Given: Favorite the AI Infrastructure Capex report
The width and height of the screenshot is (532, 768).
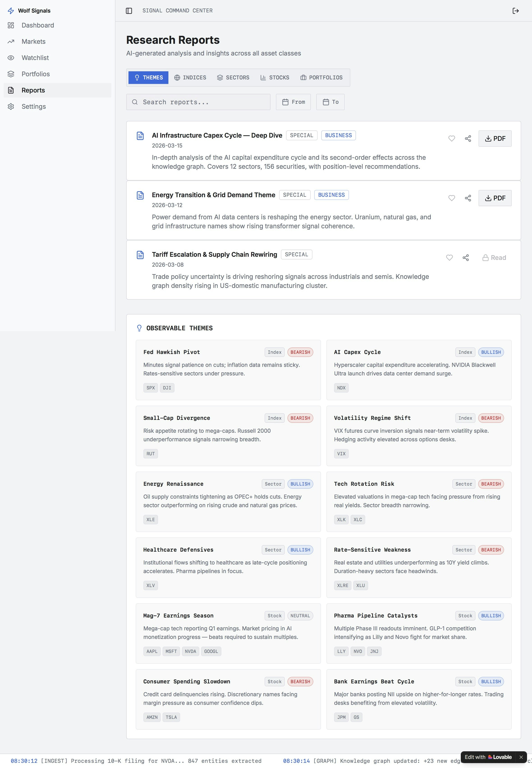Looking at the screenshot, I should [451, 139].
